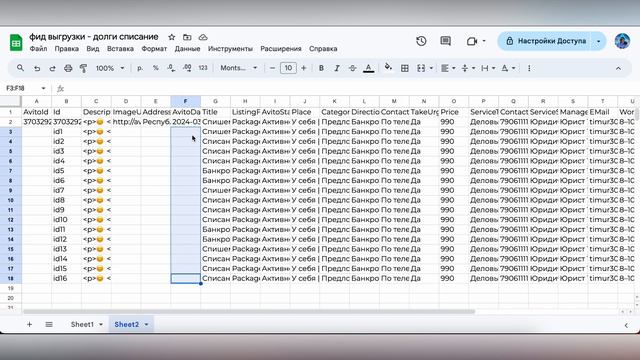
Task: Add a new sheet with plus button
Action: pyautogui.click(x=29, y=324)
